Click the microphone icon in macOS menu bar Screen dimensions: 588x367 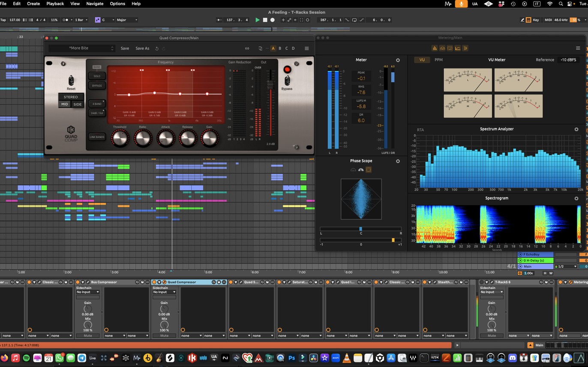(x=461, y=4)
